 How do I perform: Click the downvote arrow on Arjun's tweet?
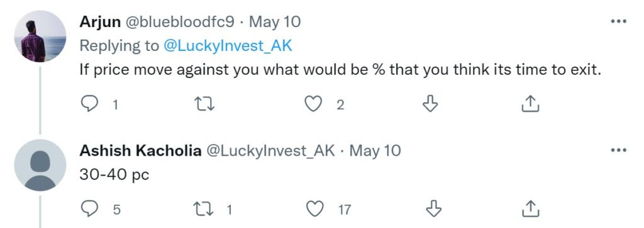(x=430, y=104)
